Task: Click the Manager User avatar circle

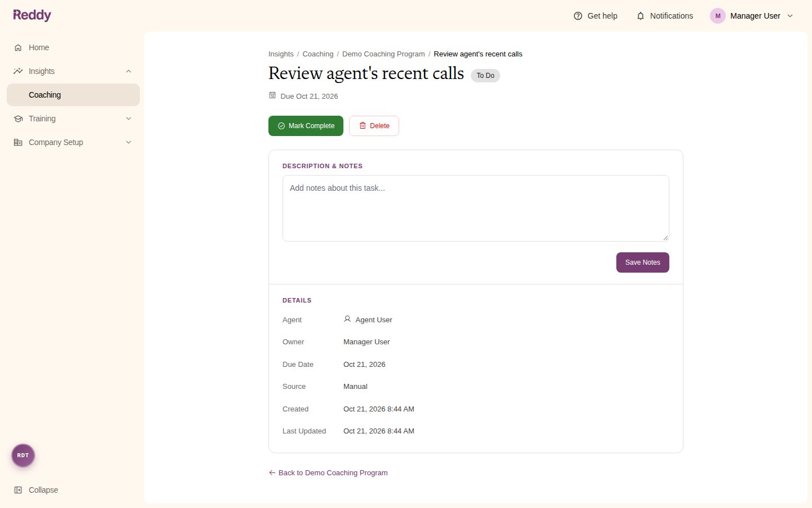Action: pyautogui.click(x=718, y=16)
